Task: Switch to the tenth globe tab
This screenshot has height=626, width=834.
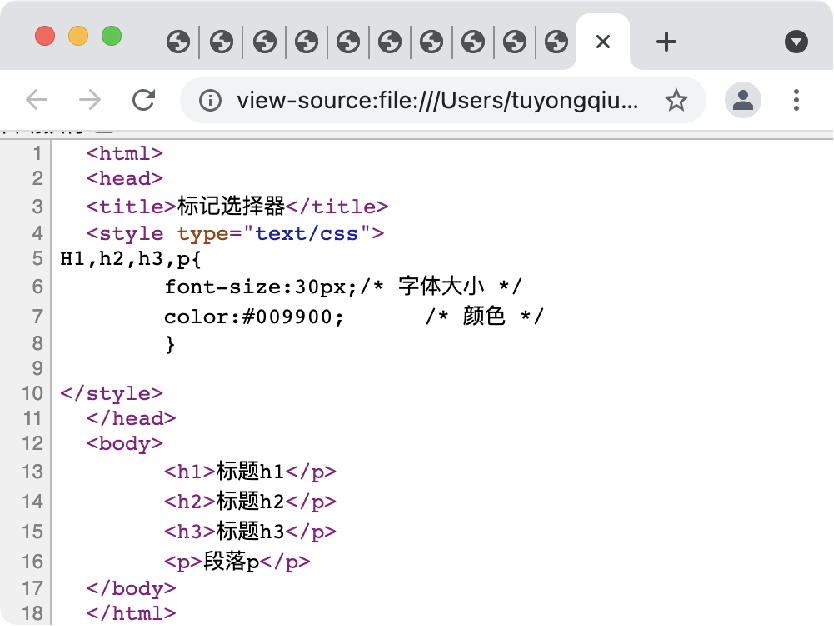Action: 556,41
